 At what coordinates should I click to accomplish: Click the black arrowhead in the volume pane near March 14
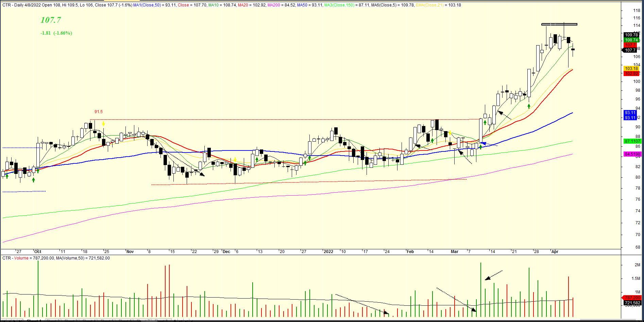[x=488, y=278]
